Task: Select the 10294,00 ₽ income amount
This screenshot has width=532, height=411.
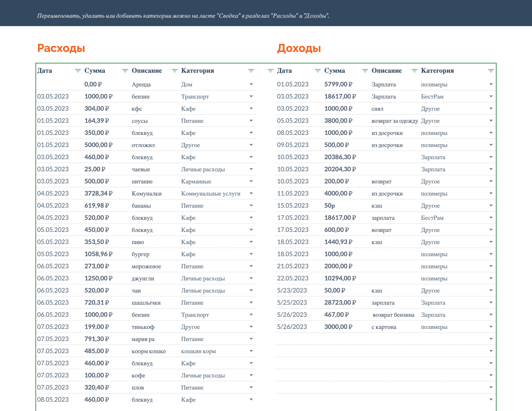Action: coord(340,278)
